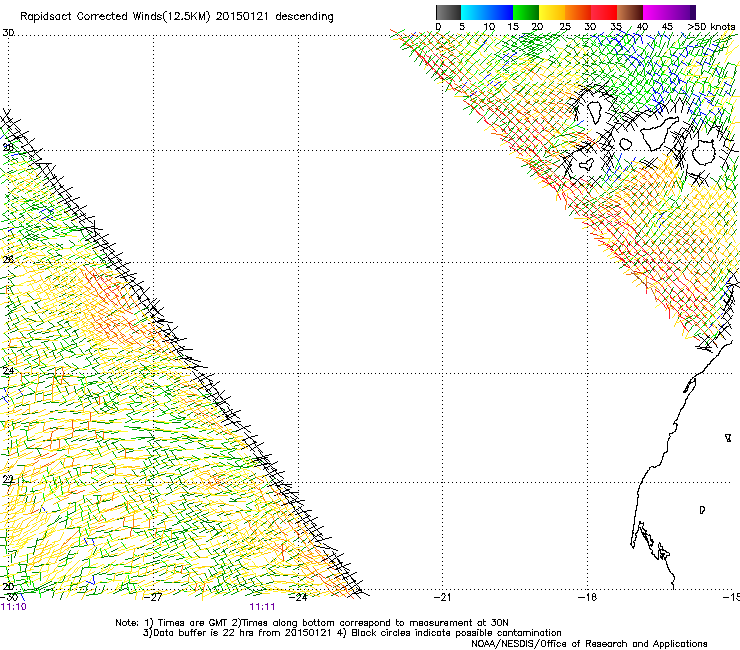Click the '26' latitude axis label
The image size is (740, 650).
point(8,260)
